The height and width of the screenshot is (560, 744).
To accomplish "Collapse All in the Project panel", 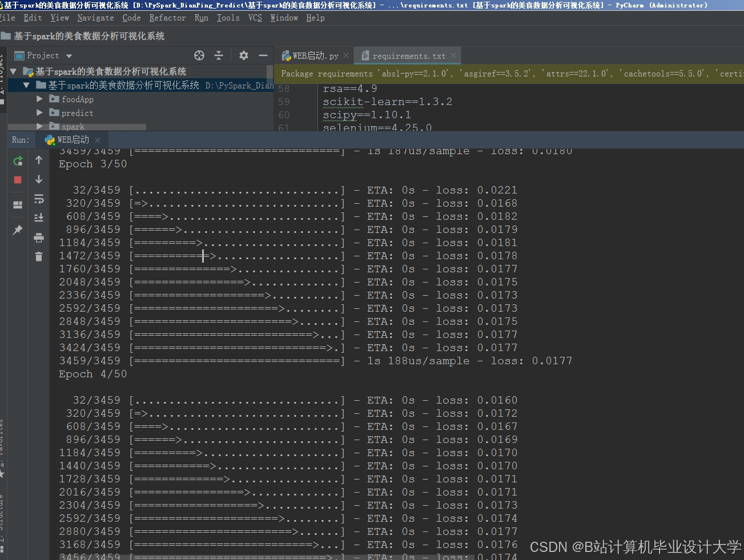I will click(x=219, y=55).
